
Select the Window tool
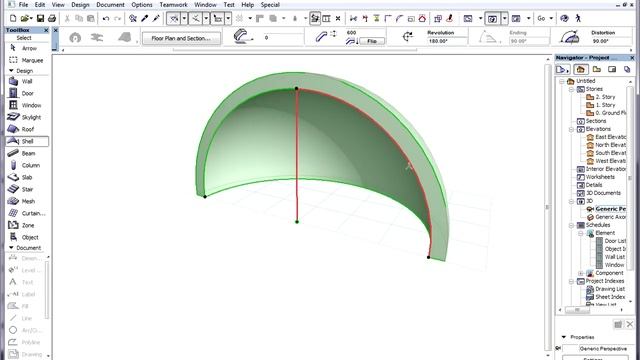27,105
